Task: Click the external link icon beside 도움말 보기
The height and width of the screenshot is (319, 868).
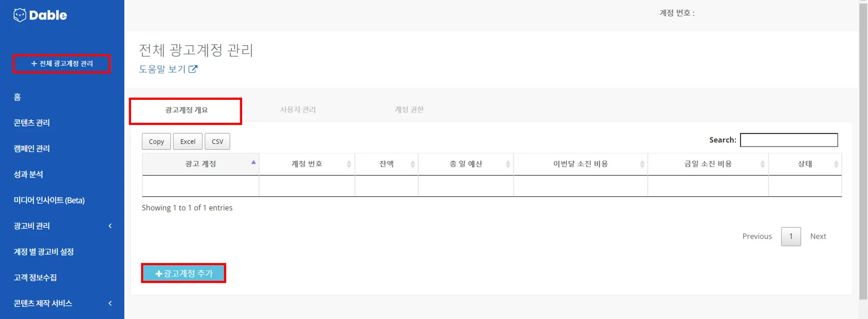Action: pos(193,69)
